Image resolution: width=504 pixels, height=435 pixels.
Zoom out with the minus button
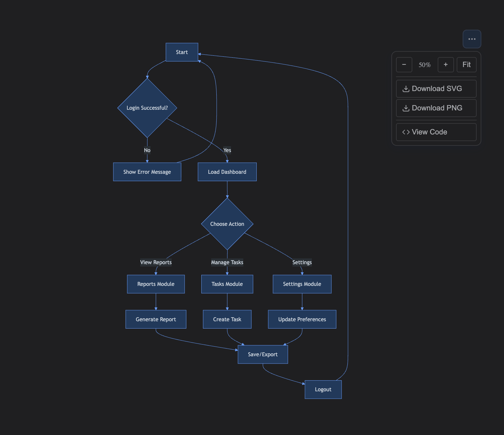(x=404, y=65)
